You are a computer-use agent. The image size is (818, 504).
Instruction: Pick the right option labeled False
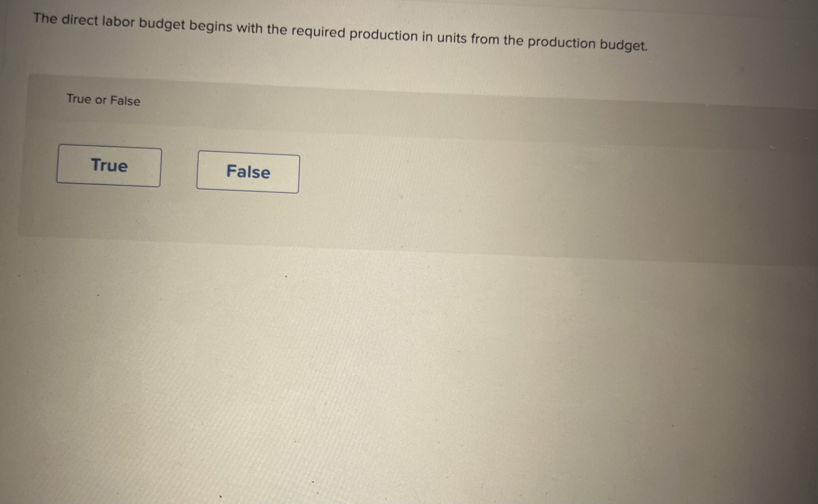point(248,172)
